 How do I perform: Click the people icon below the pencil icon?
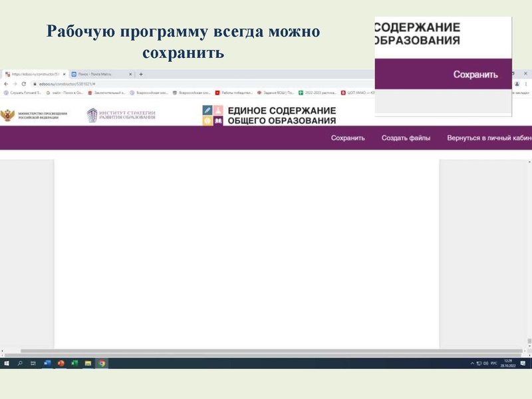click(x=207, y=120)
